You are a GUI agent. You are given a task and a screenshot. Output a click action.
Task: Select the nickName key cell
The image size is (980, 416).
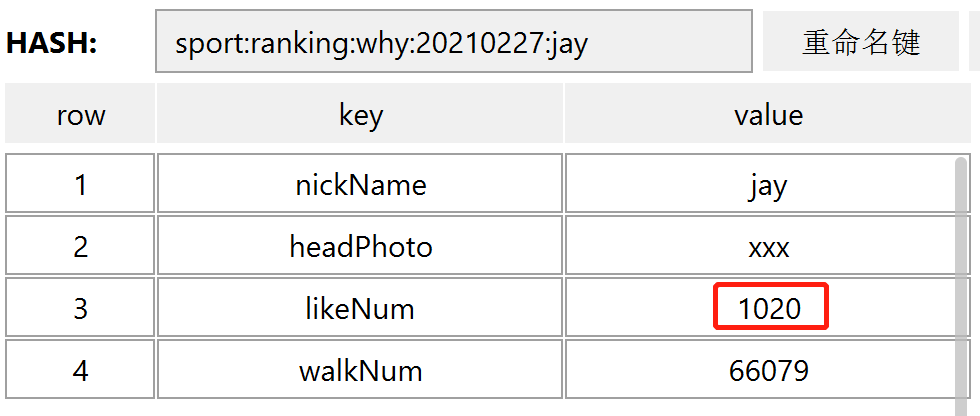click(360, 184)
